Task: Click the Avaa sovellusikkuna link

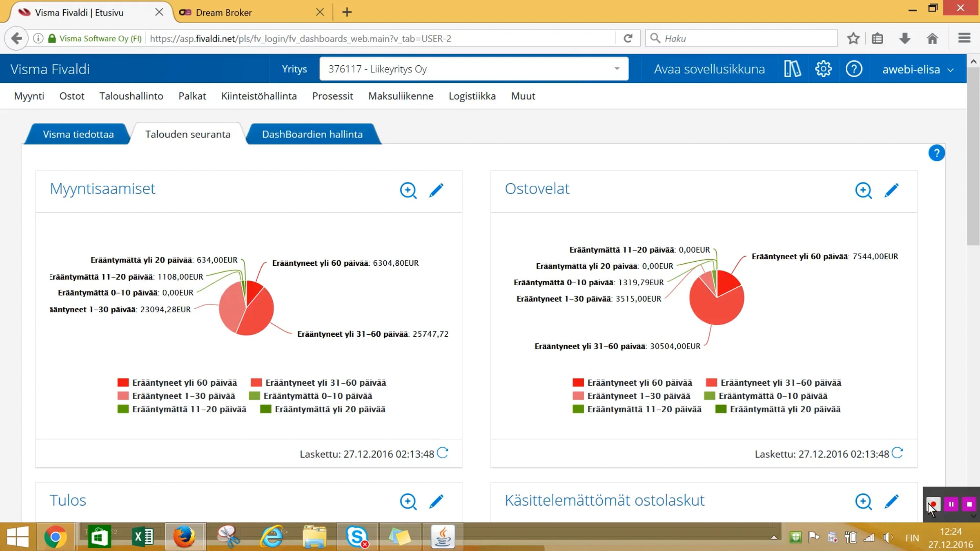Action: pyautogui.click(x=709, y=69)
